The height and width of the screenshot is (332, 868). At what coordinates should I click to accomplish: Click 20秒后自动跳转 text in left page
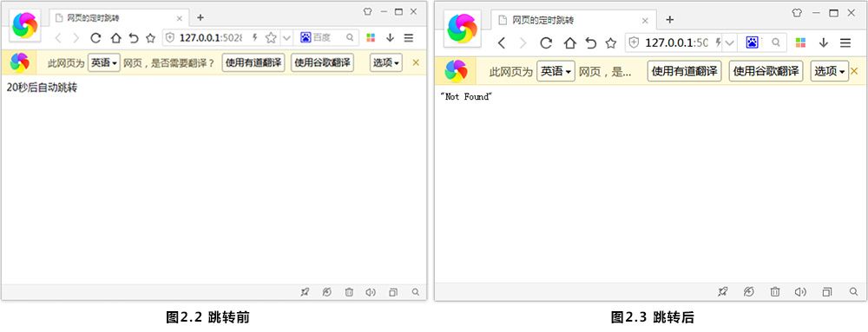coord(42,88)
